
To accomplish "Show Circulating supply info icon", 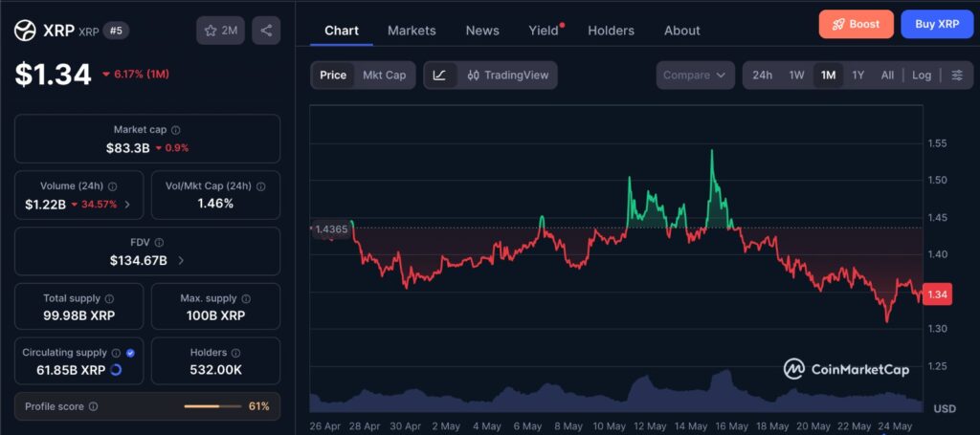I will (116, 353).
